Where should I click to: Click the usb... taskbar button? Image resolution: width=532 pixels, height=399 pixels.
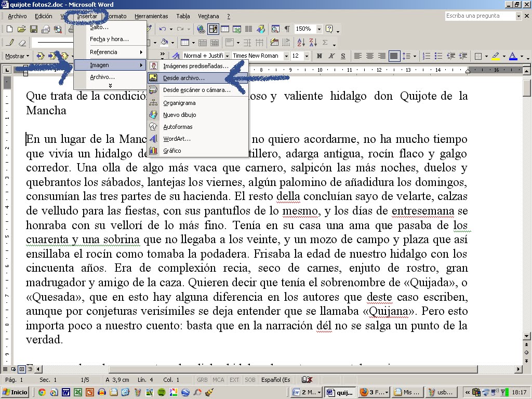441,392
